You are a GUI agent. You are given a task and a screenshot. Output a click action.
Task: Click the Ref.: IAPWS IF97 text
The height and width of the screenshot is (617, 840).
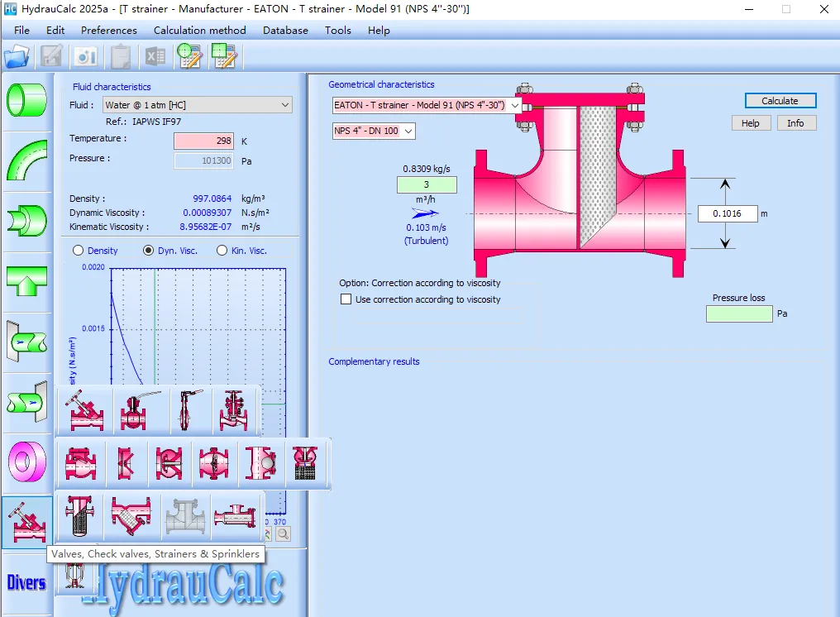(x=143, y=122)
